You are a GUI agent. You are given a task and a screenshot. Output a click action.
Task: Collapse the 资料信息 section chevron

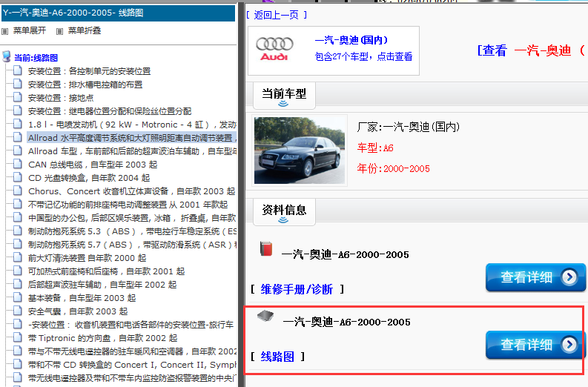(x=283, y=219)
